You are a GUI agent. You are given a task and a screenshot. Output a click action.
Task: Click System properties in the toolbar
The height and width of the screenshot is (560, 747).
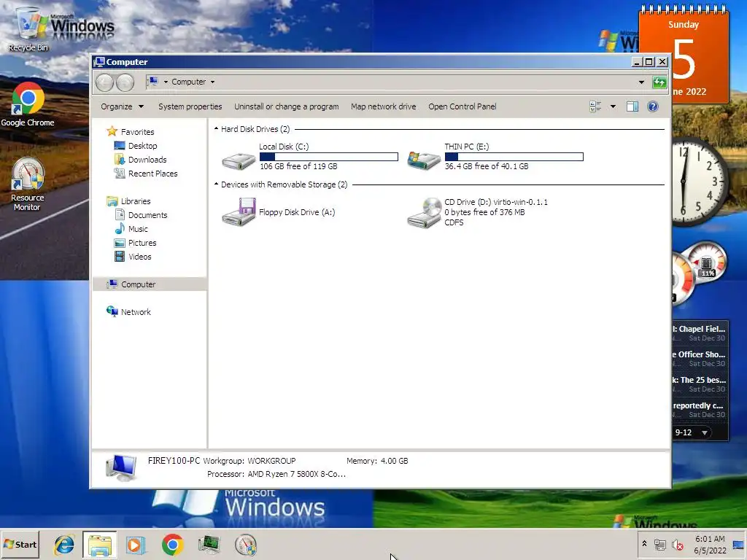pos(190,106)
